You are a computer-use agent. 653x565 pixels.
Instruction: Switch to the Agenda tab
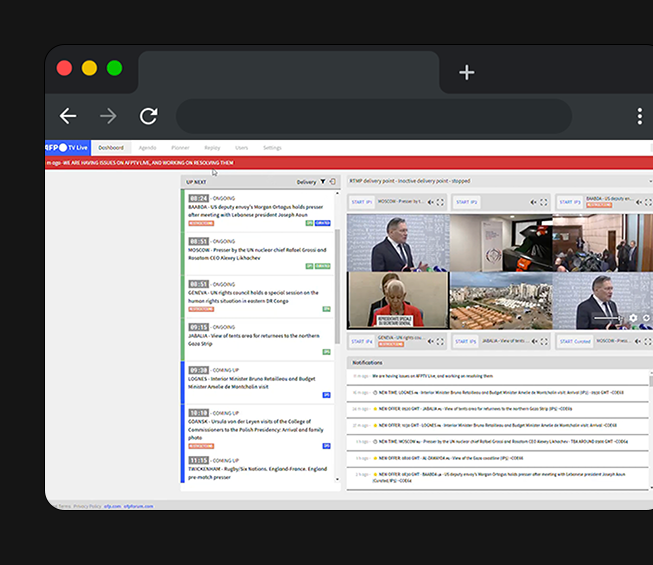147,148
